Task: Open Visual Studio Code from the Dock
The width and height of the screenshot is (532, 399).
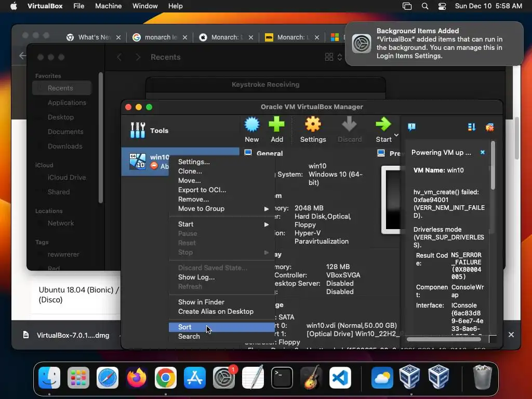Action: (x=340, y=378)
